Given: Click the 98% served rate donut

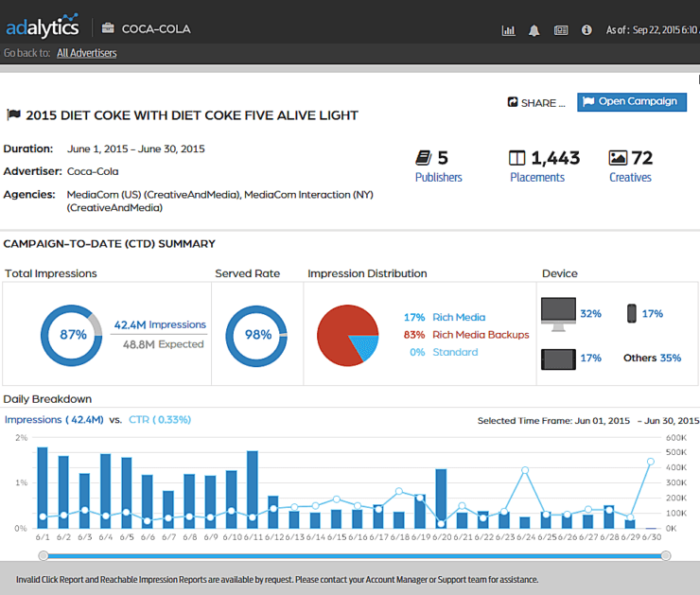Looking at the screenshot, I should coord(256,336).
